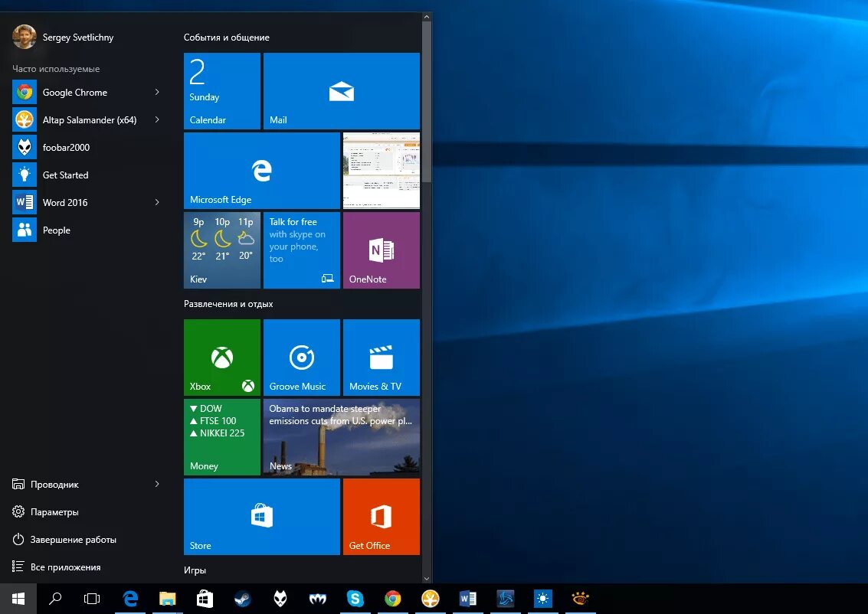Switch to Altap Salamander on the taskbar
The height and width of the screenshot is (614, 868).
[x=430, y=599]
